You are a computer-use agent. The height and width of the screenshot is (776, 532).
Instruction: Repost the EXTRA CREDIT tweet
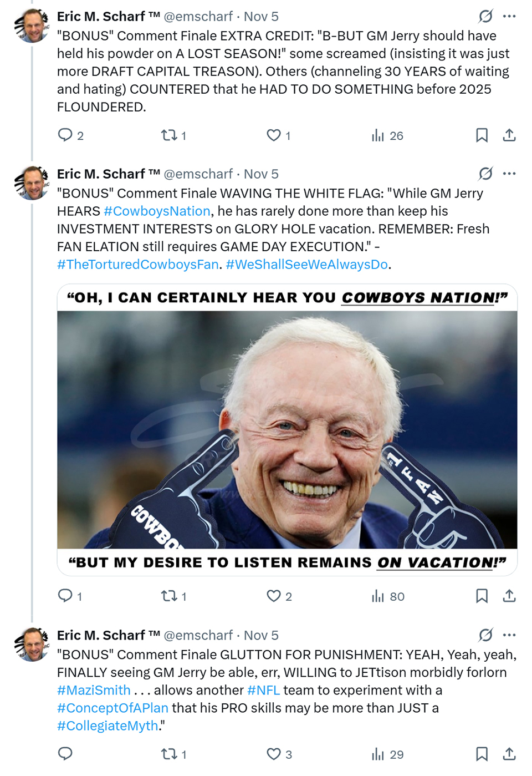tap(168, 135)
